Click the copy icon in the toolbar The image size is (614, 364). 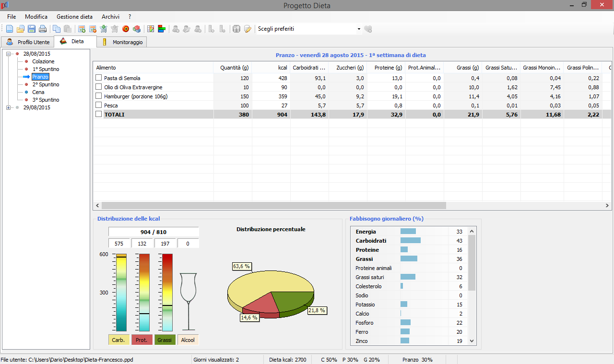click(x=57, y=29)
